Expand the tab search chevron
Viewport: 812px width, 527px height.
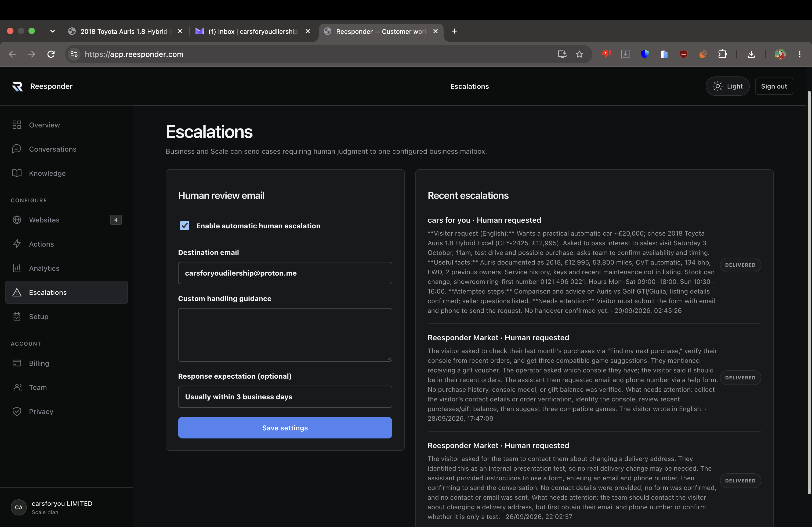coord(53,31)
